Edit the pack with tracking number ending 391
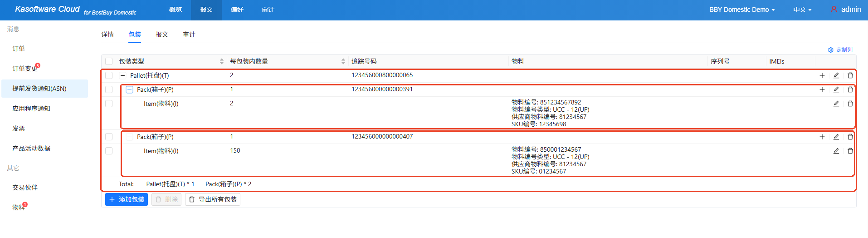The image size is (868, 238). (x=836, y=89)
